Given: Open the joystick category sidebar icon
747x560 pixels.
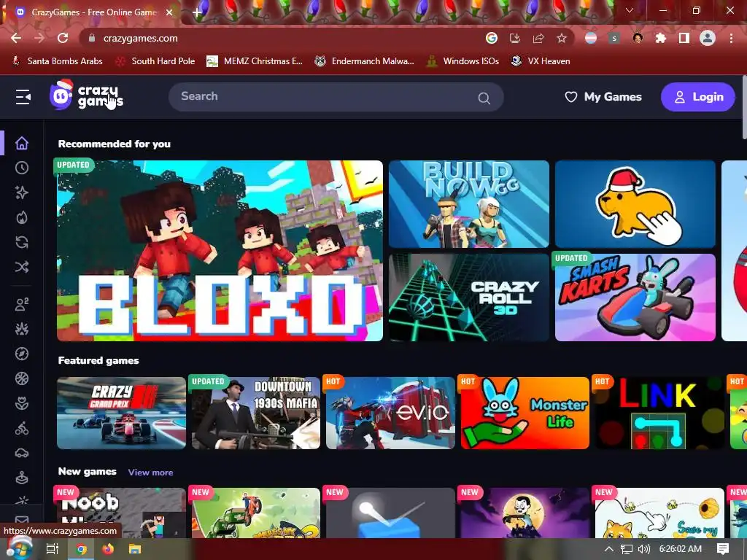Looking at the screenshot, I should pos(22,478).
